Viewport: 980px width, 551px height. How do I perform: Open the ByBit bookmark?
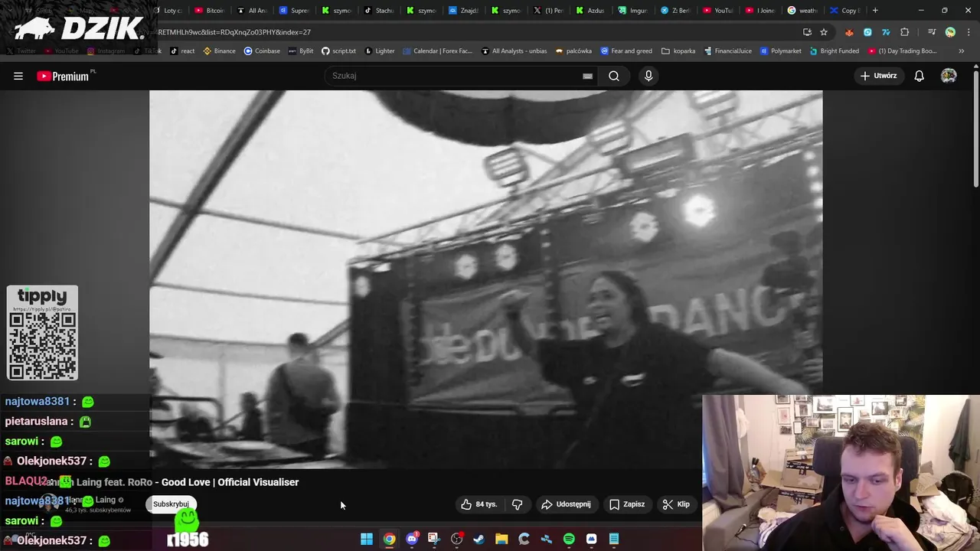pyautogui.click(x=301, y=51)
